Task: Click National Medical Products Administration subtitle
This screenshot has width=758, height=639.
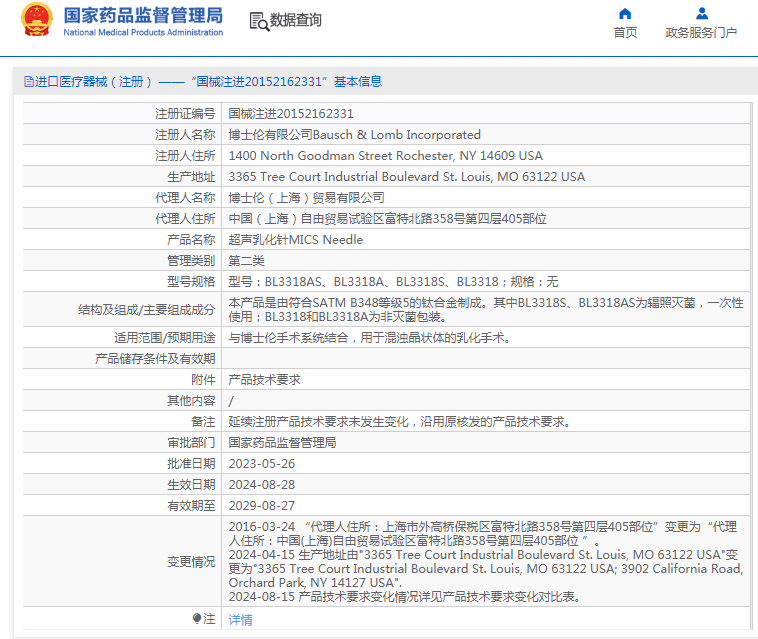Action: 143,32
